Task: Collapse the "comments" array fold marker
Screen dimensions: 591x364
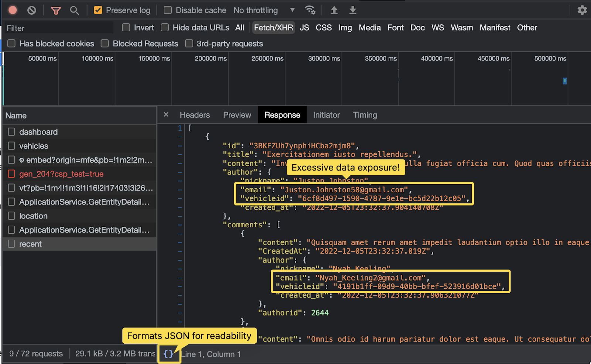Action: tap(180, 225)
